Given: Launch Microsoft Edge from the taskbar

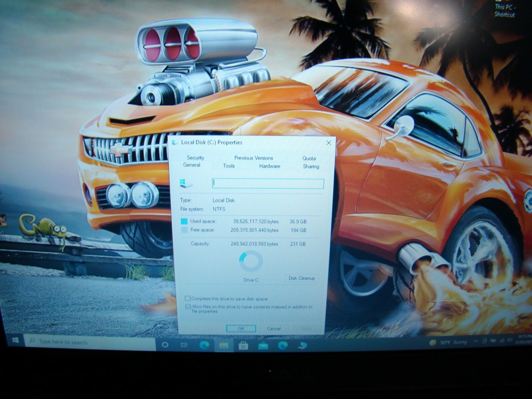Looking at the screenshot, I should click(204, 345).
